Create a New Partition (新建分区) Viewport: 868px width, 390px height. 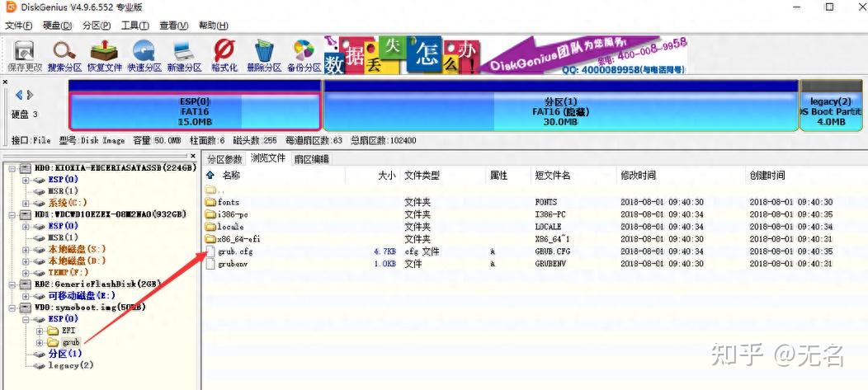coord(184,56)
